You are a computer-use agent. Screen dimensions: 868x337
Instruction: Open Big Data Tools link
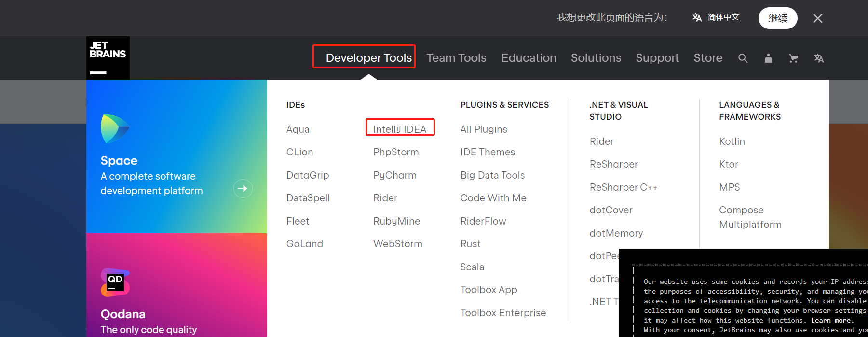pos(492,175)
